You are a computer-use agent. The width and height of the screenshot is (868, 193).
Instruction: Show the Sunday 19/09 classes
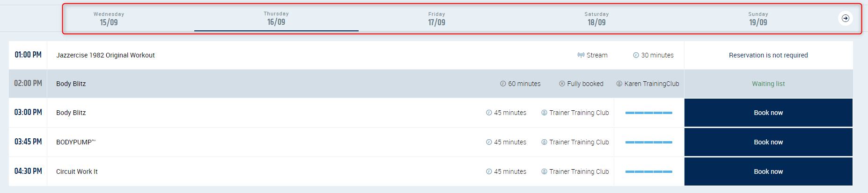tap(758, 19)
